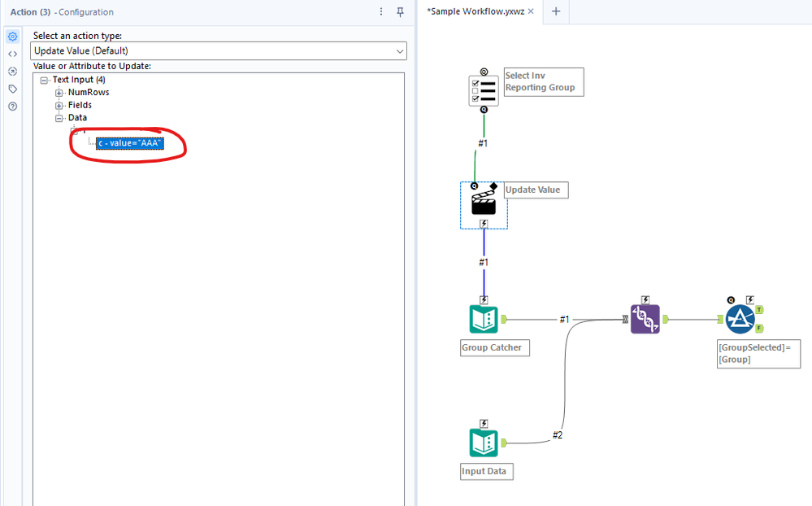Open the Configuration gear tab in sidebar
The height and width of the screenshot is (506, 812).
pos(13,37)
